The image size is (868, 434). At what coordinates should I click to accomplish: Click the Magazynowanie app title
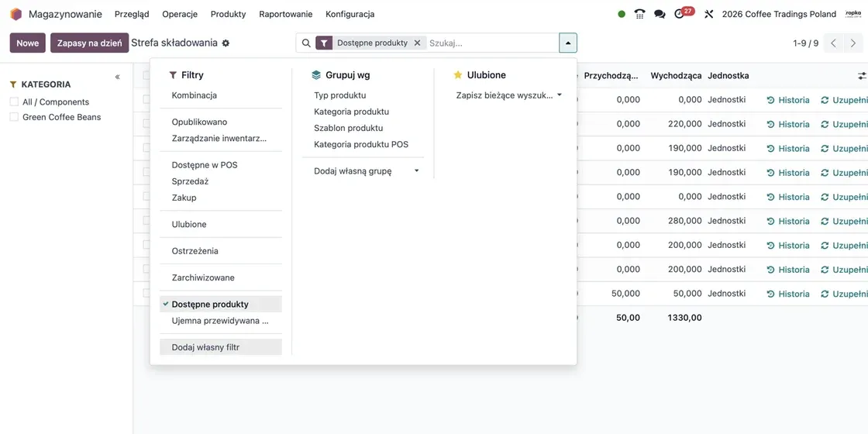coord(65,15)
